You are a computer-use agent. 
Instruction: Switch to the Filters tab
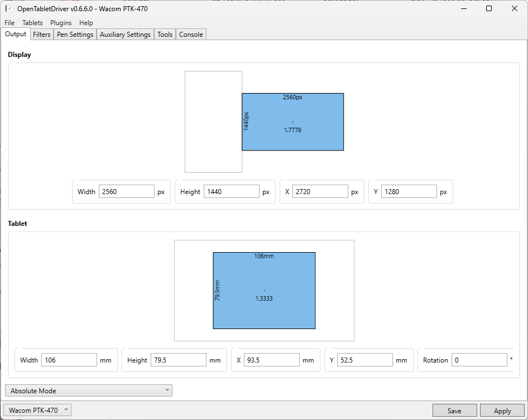click(42, 35)
